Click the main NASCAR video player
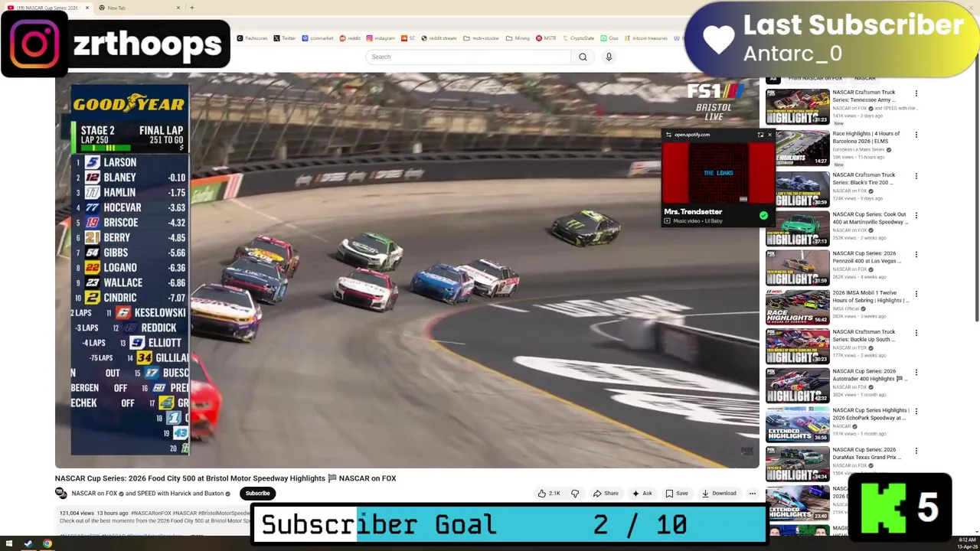 click(x=407, y=269)
